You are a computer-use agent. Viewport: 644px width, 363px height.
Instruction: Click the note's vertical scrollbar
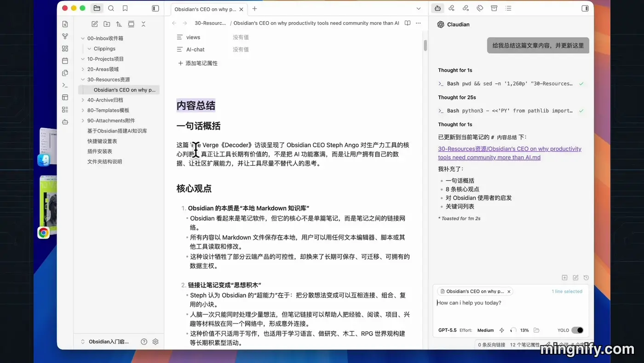pyautogui.click(x=425, y=45)
